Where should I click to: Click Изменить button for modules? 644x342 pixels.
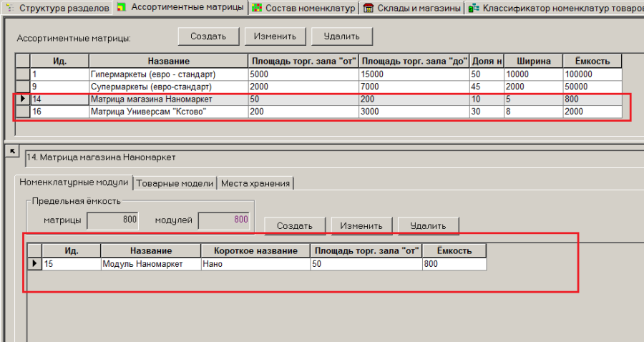[x=361, y=226]
